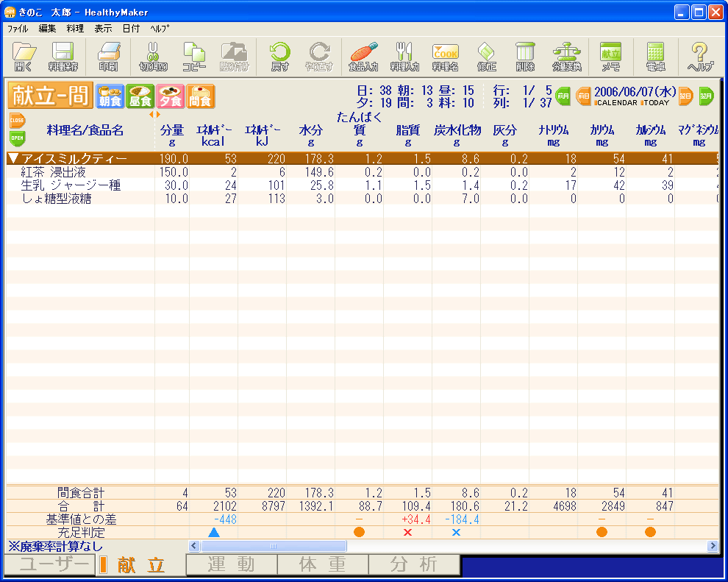Screen dimensions: 728x582
Task: Open the ファイル menu
Action: (18, 29)
